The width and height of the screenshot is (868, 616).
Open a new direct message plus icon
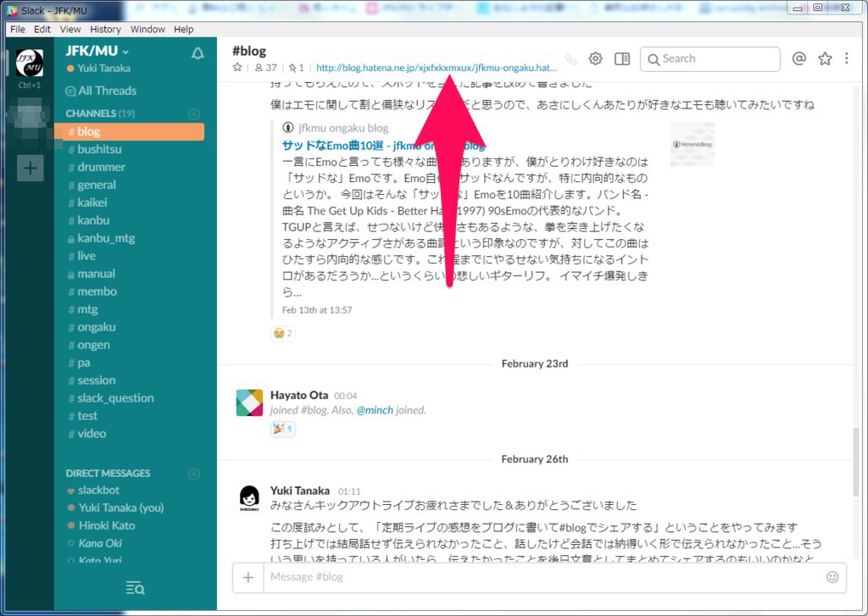[194, 474]
